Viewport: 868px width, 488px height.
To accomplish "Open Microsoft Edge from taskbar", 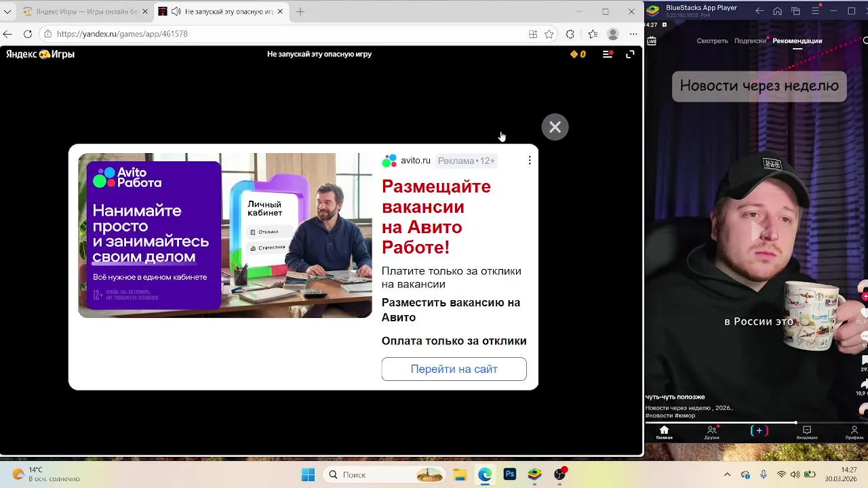I will 485,474.
